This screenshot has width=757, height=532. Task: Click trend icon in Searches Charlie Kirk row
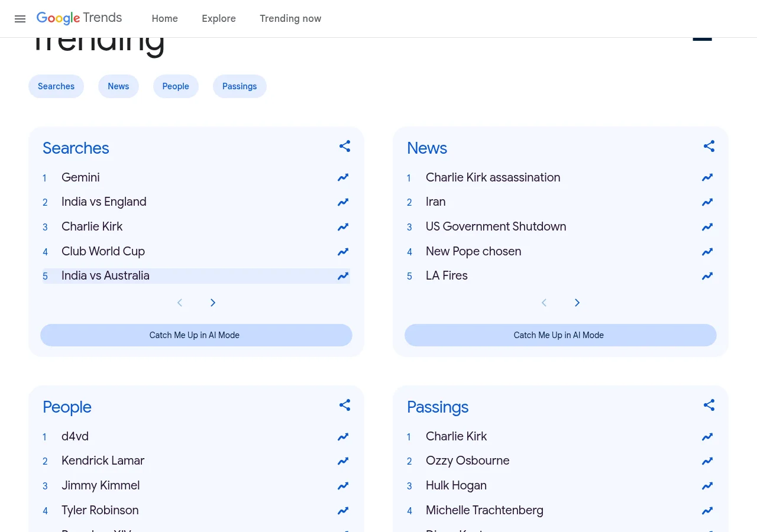pyautogui.click(x=343, y=227)
